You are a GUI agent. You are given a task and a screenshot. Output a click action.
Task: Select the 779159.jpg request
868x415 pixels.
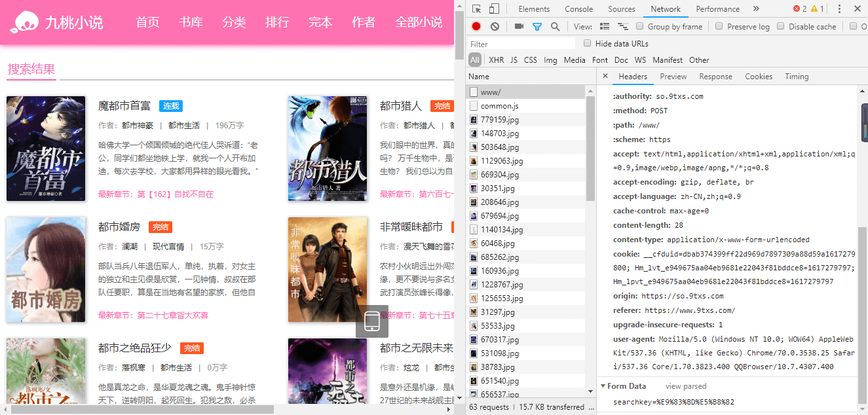(x=525, y=120)
